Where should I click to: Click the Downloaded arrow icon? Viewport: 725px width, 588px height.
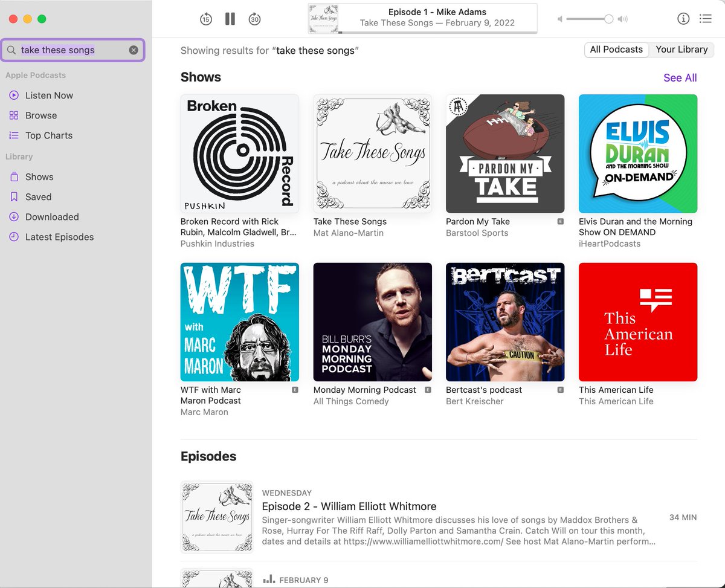pyautogui.click(x=14, y=217)
